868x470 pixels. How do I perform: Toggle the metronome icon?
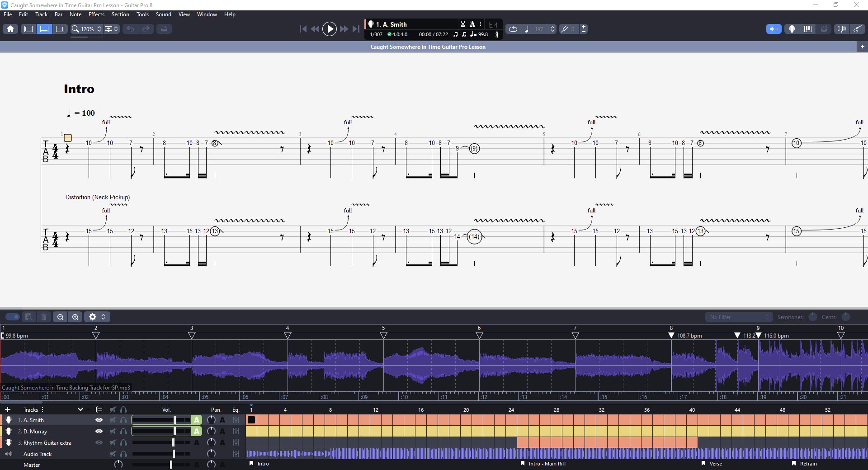(x=472, y=24)
